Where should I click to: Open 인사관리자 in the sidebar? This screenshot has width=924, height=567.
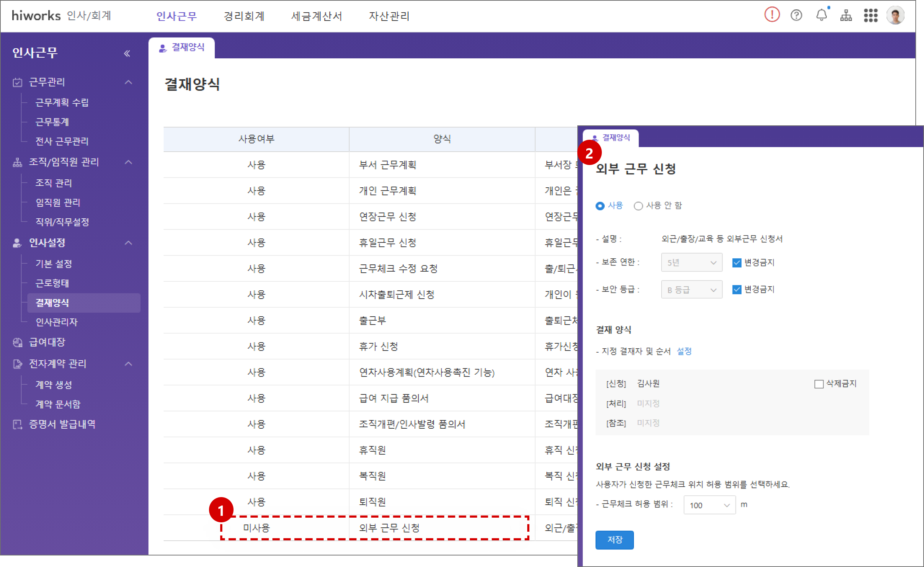click(x=56, y=322)
